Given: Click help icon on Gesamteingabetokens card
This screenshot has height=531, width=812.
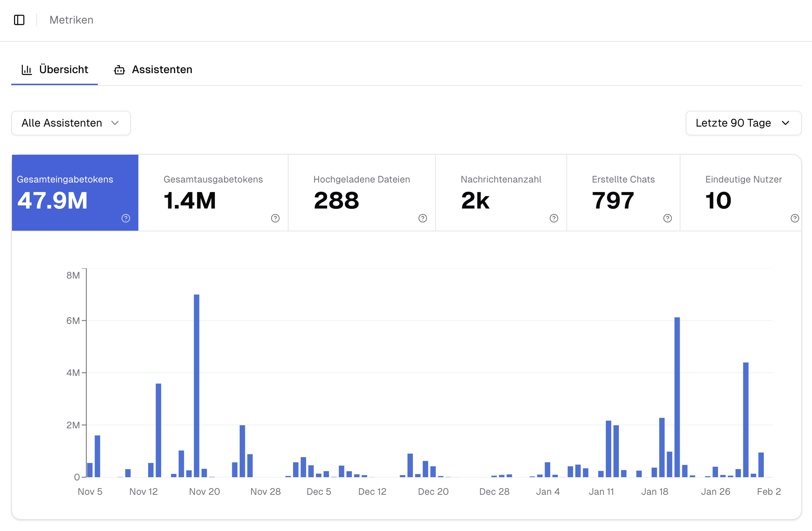Looking at the screenshot, I should click(x=126, y=218).
